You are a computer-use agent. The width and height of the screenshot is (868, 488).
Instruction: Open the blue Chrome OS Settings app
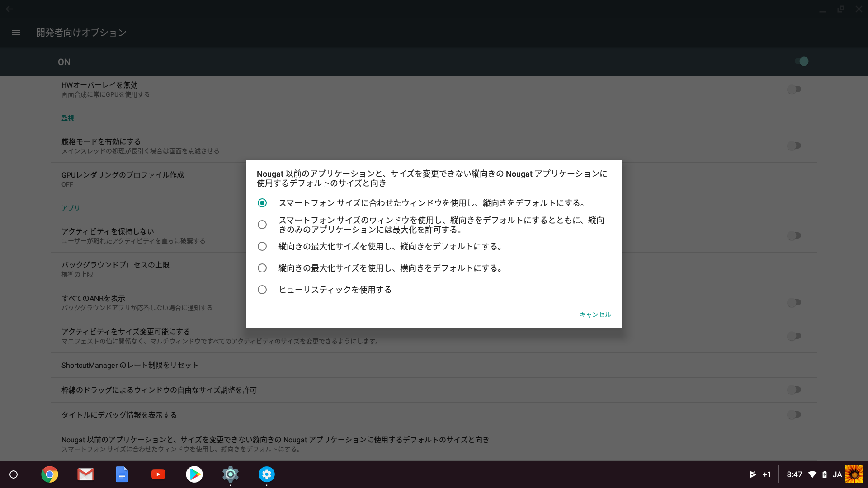click(x=267, y=474)
